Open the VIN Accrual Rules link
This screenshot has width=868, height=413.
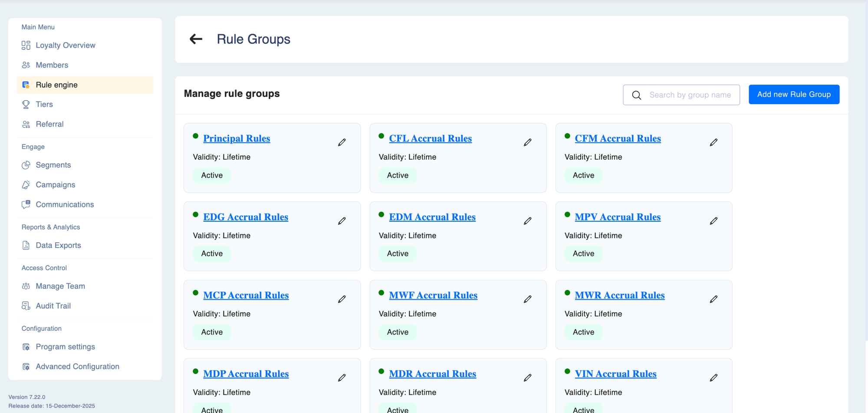point(615,374)
